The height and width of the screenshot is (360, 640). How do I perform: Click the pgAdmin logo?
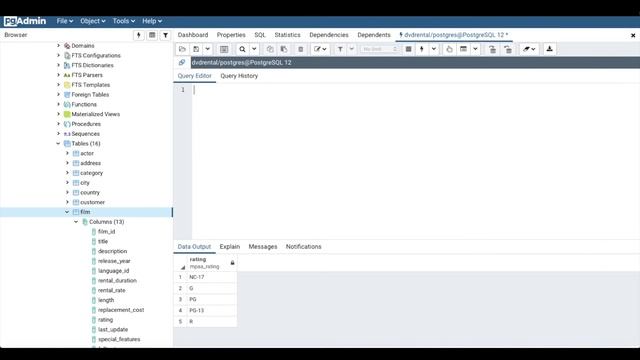25,21
